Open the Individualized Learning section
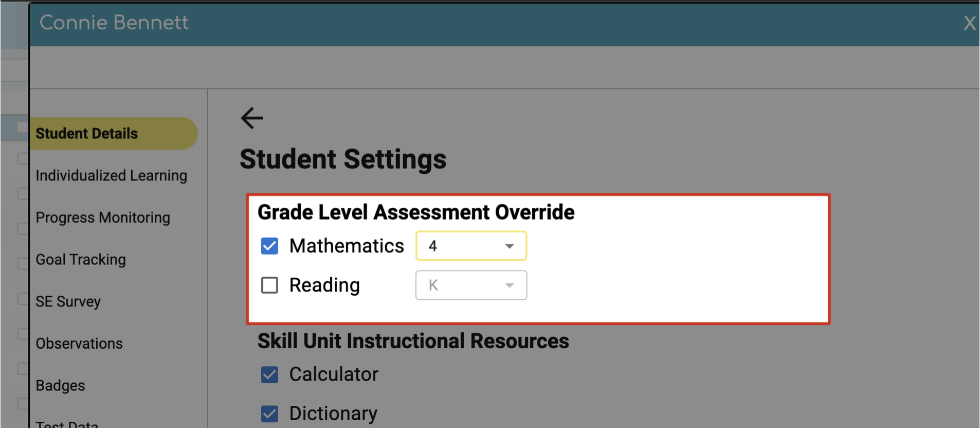980x430 pixels. (111, 175)
